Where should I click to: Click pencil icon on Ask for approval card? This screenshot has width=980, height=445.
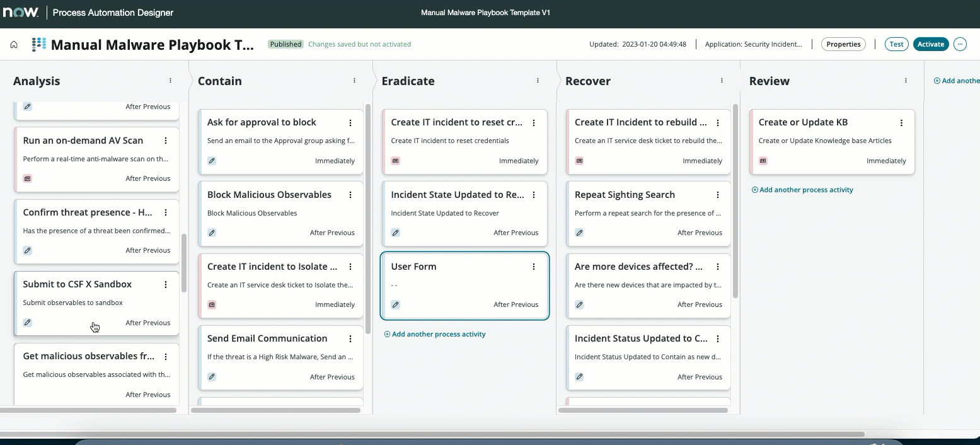click(x=212, y=161)
